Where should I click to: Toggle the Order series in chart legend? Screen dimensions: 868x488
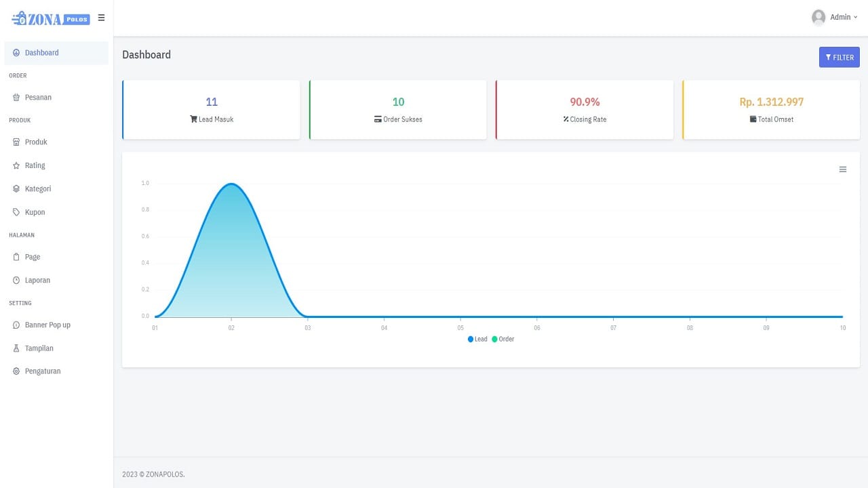click(x=503, y=339)
